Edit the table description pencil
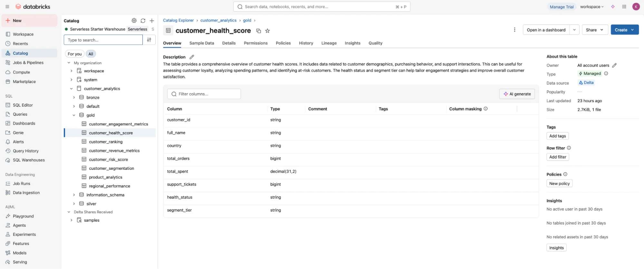The image size is (644, 269). pos(192,57)
